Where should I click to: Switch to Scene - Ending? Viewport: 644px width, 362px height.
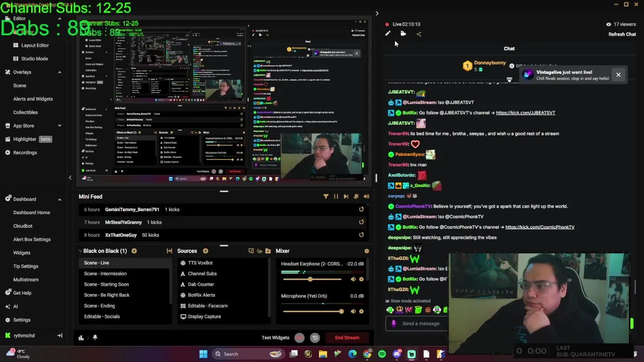tap(125, 306)
